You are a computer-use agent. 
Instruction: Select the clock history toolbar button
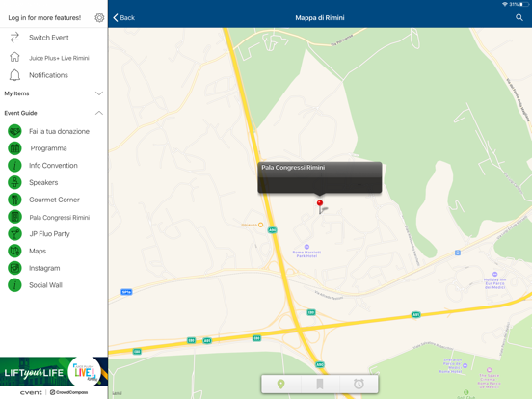point(359,385)
